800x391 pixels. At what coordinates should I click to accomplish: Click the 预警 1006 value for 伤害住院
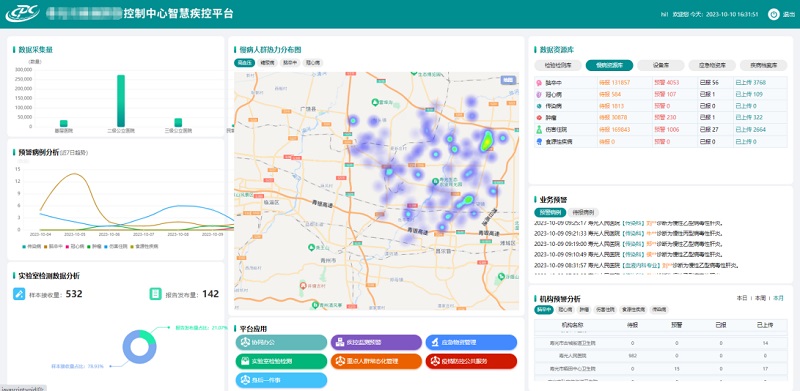666,130
